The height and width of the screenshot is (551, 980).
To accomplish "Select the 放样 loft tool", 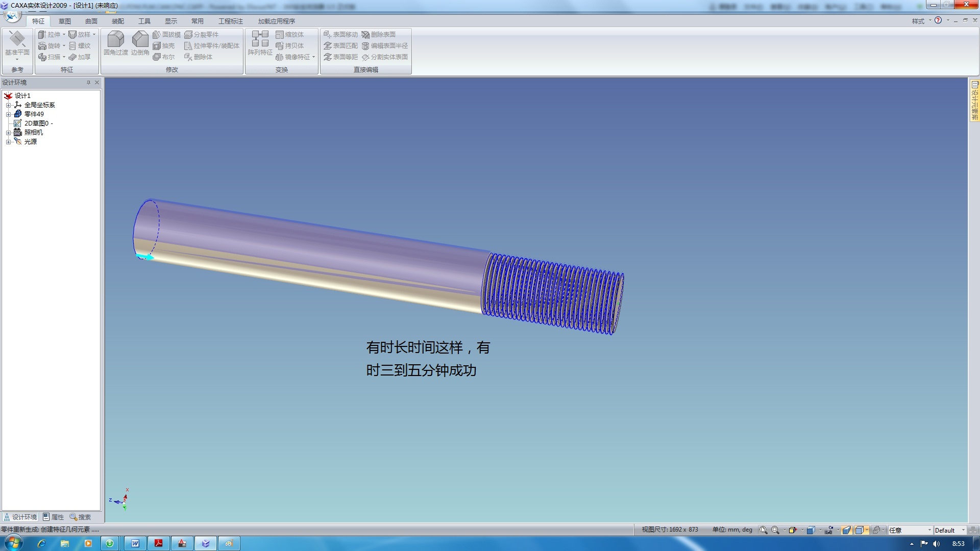I will point(80,34).
